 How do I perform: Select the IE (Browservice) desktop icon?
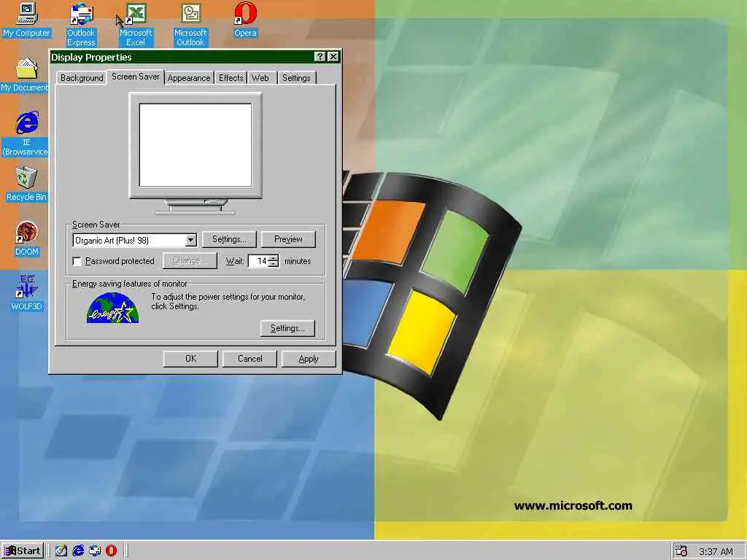pos(26,133)
